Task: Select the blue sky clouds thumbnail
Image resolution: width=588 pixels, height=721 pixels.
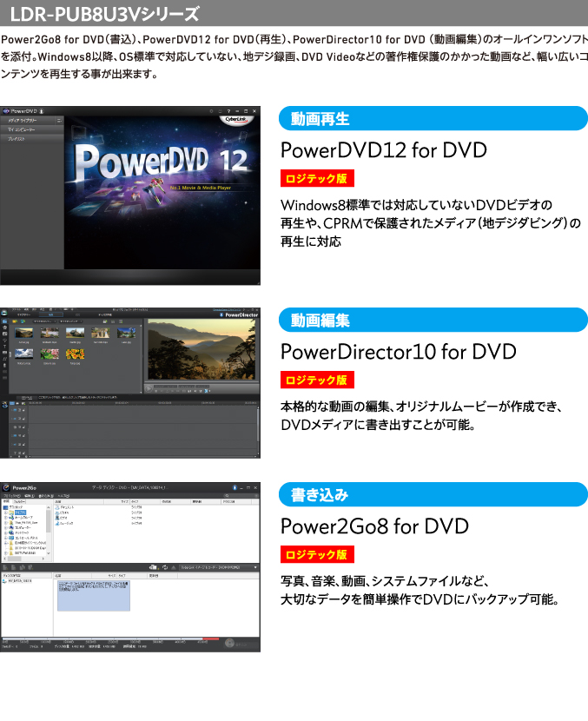Action: [x=24, y=354]
